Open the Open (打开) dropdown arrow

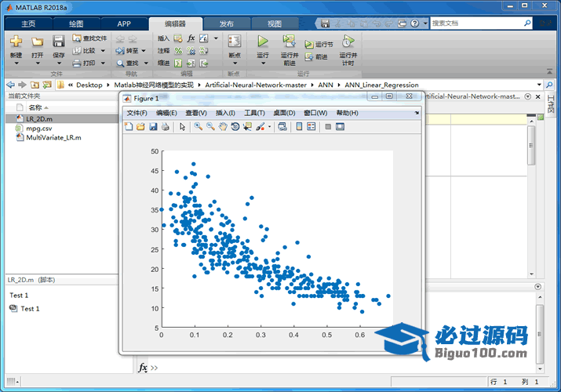point(38,64)
